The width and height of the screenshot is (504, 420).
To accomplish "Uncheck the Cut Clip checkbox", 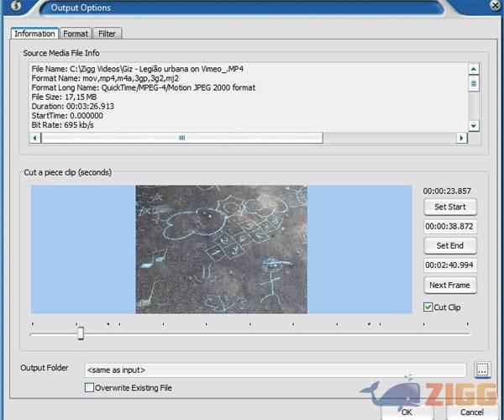I will coord(428,307).
